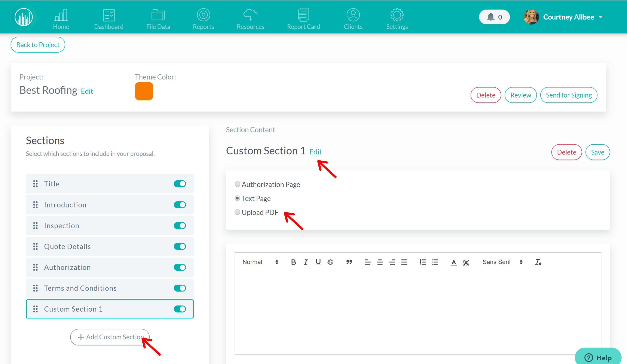Click the orange theme color swatch
627x364 pixels.
pyautogui.click(x=145, y=92)
